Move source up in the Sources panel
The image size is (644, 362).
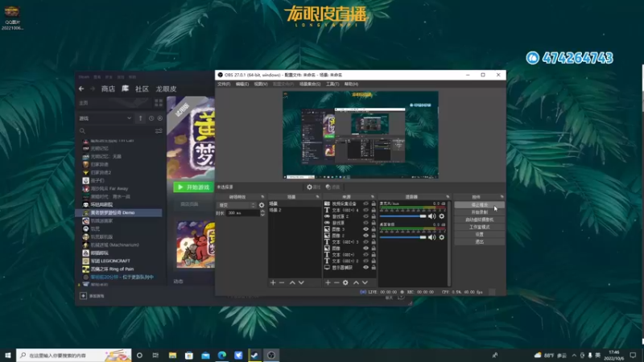(x=356, y=282)
